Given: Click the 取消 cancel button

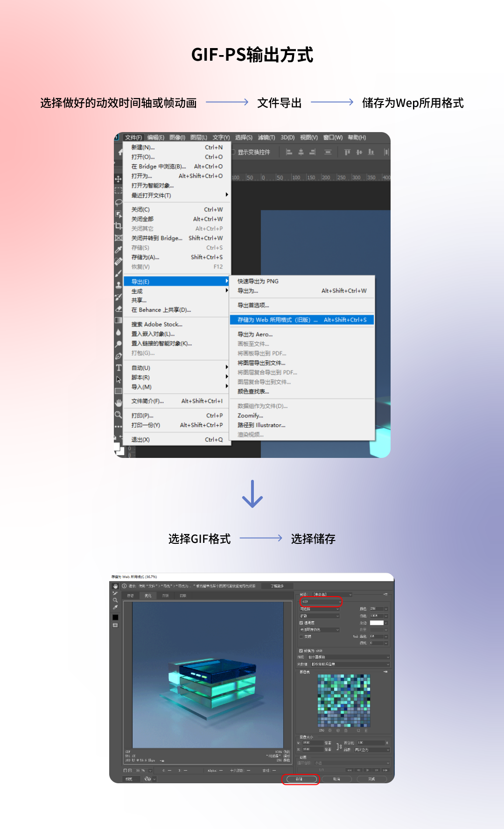Looking at the screenshot, I should pyautogui.click(x=336, y=779).
